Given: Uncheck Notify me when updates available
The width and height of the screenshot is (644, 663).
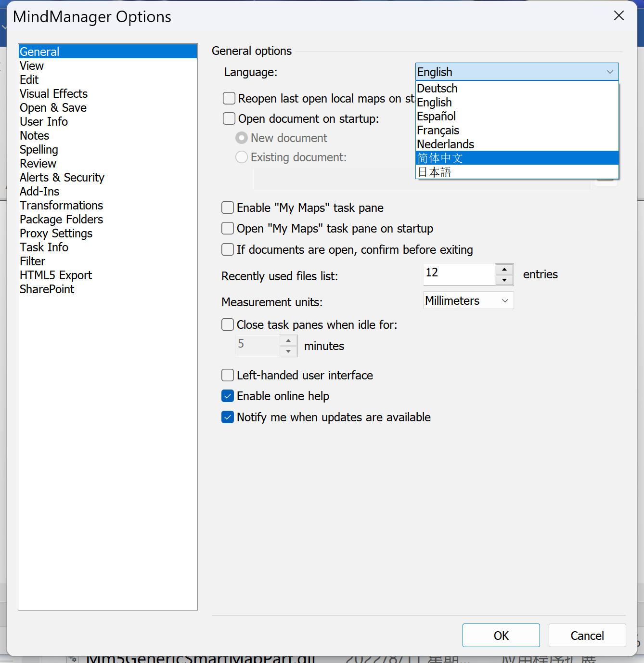Looking at the screenshot, I should 228,417.
